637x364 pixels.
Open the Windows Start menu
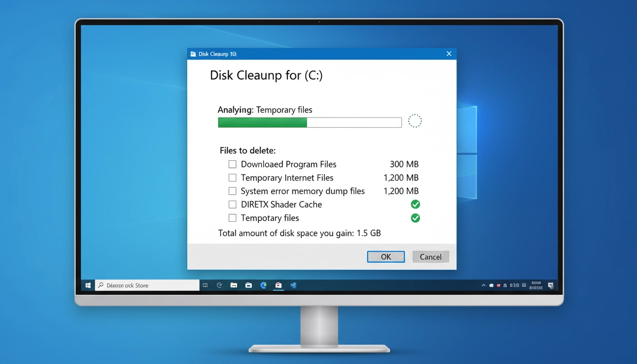(87, 285)
